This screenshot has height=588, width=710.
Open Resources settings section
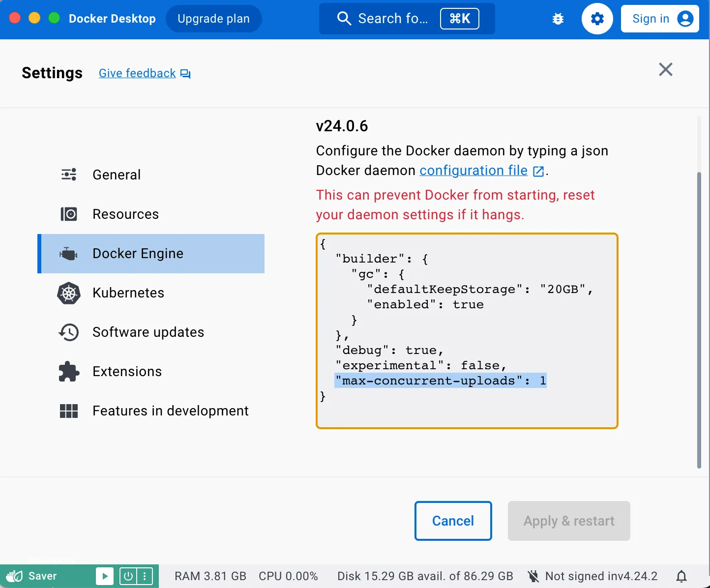pos(151,214)
